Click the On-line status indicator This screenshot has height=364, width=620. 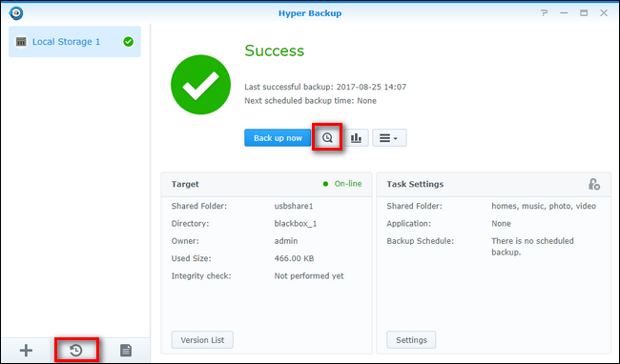pos(342,184)
